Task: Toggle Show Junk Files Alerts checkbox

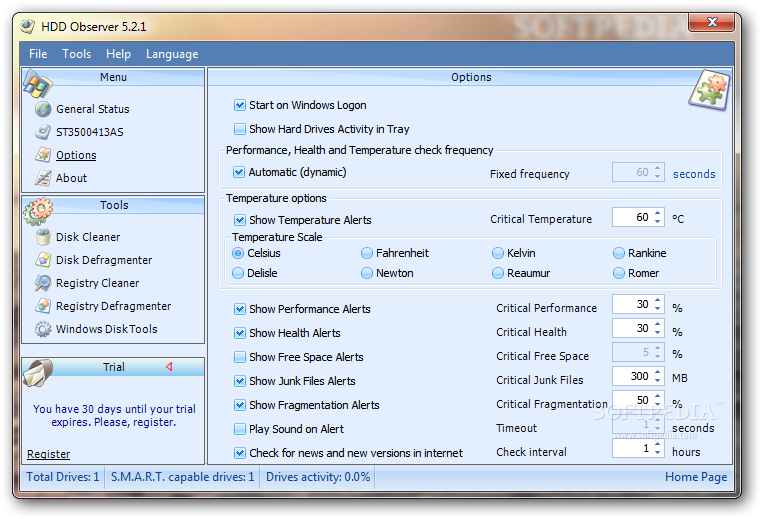Action: pos(240,381)
